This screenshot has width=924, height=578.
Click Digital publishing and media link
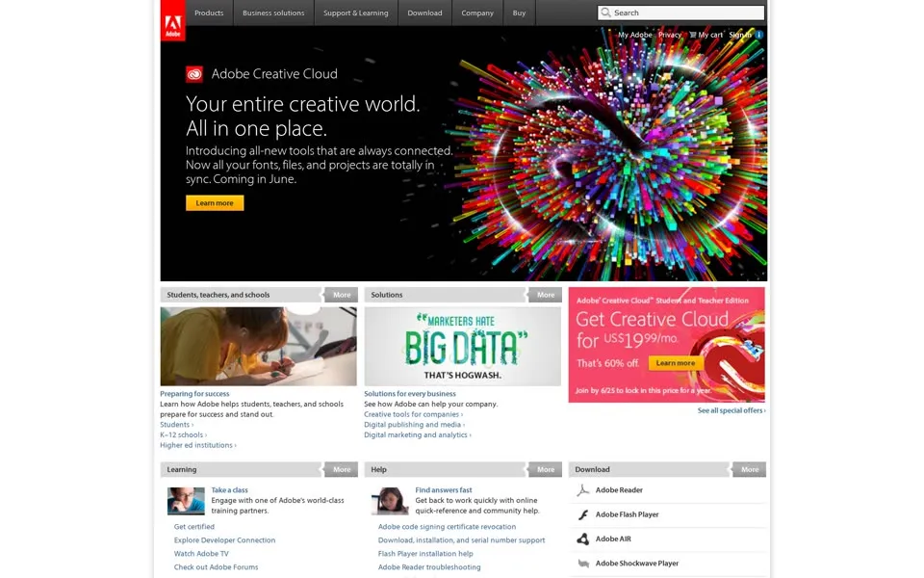[414, 425]
